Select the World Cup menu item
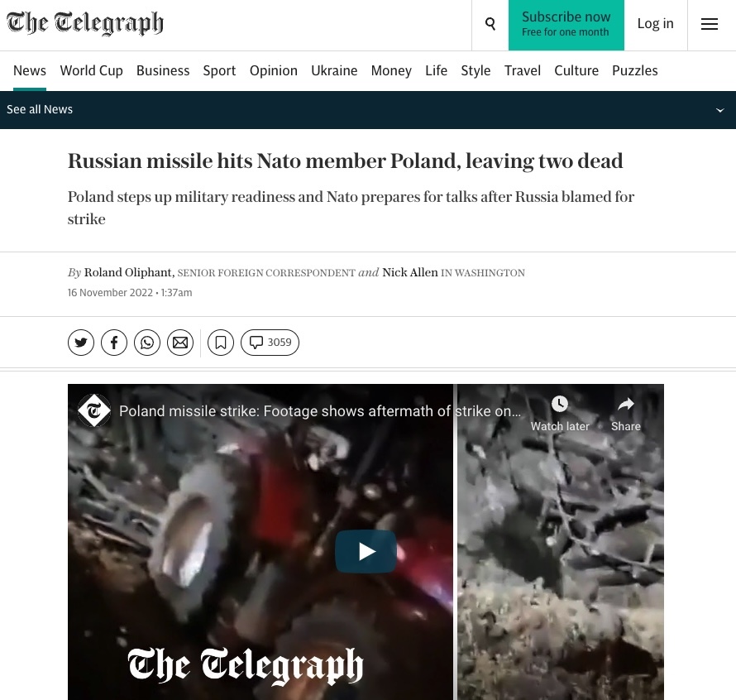Screen dimensions: 736x700 pos(92,70)
